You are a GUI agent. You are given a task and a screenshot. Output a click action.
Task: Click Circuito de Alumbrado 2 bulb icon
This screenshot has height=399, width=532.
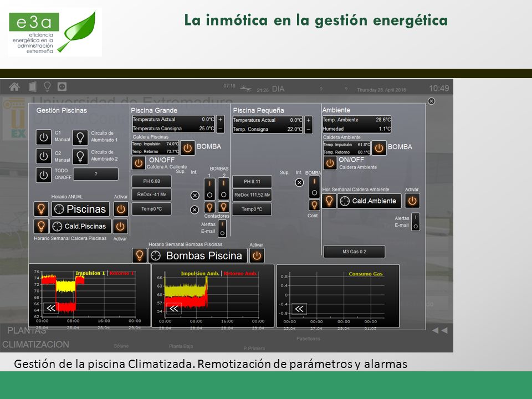[x=80, y=156]
